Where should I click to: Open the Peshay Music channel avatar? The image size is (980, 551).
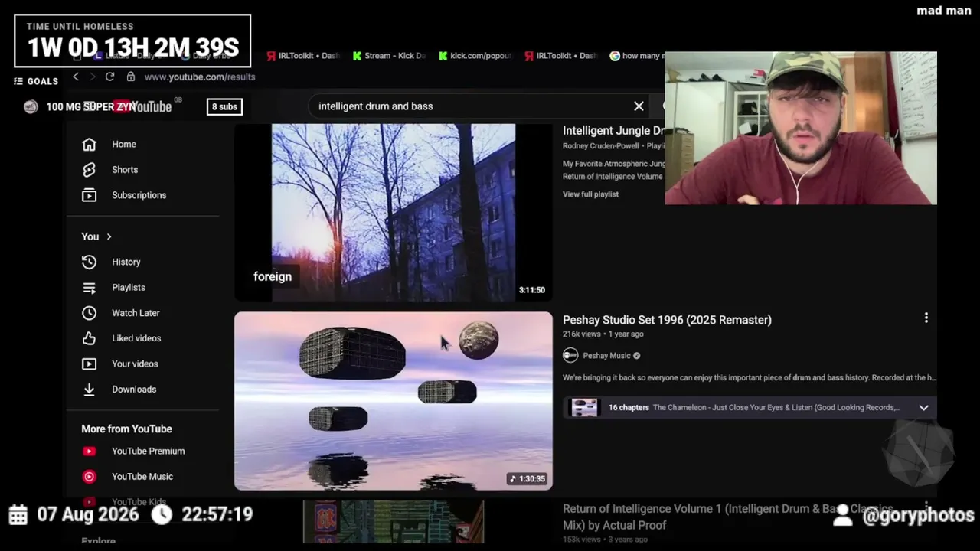point(570,355)
